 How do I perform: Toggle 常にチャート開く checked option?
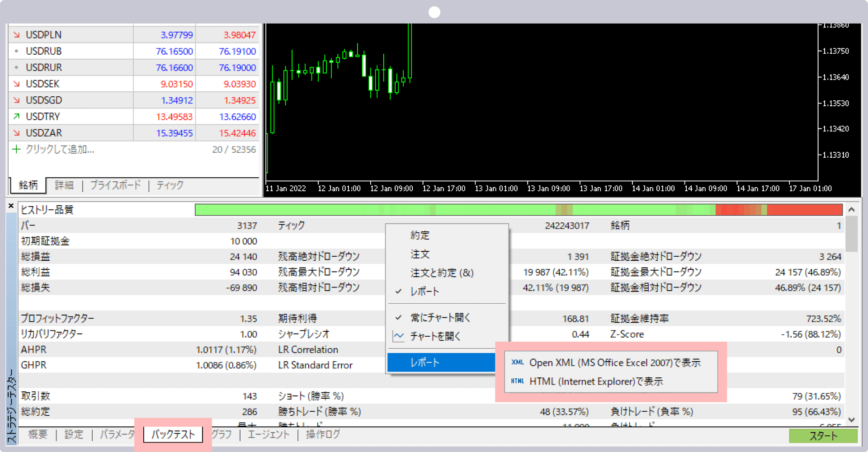click(x=448, y=318)
